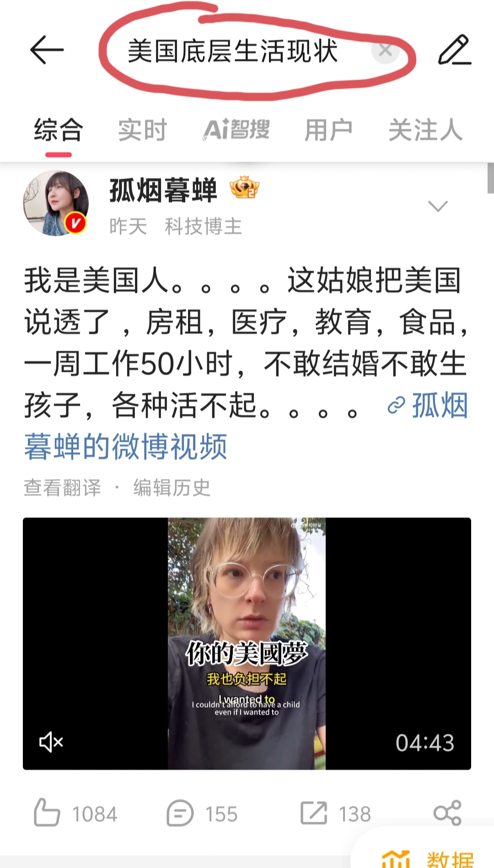Switch to the 关注人 tab
494x868 pixels.
pos(426,130)
